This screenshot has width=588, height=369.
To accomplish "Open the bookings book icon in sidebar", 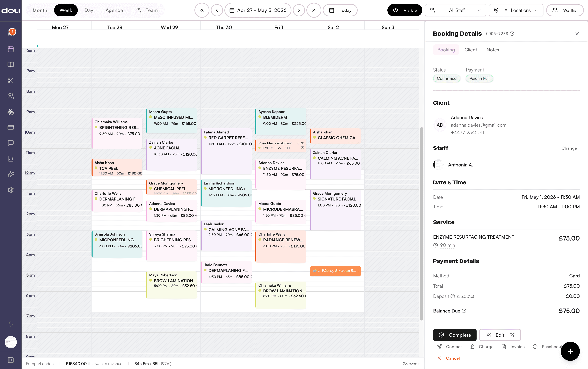I will point(11,65).
